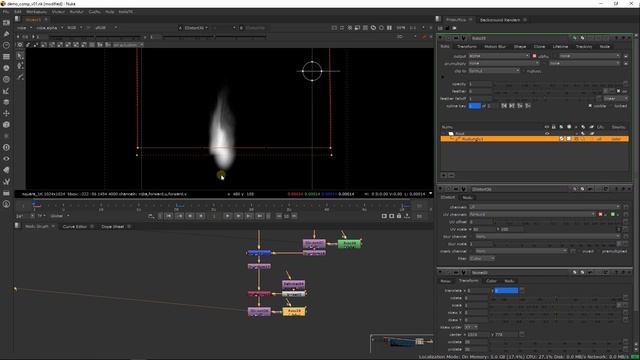Toggle the Roto 'replace' checkbox
The image size is (640, 360).
tap(524, 71)
